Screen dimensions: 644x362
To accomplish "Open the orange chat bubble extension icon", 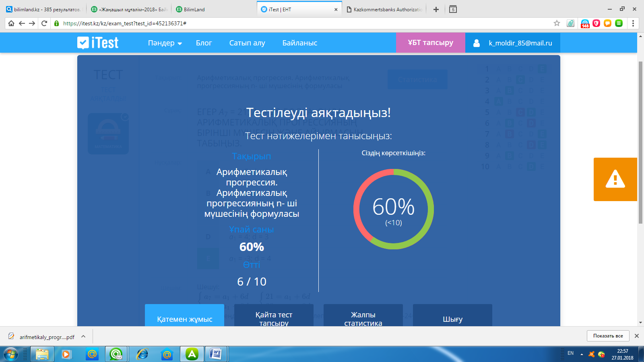I will 608,23.
